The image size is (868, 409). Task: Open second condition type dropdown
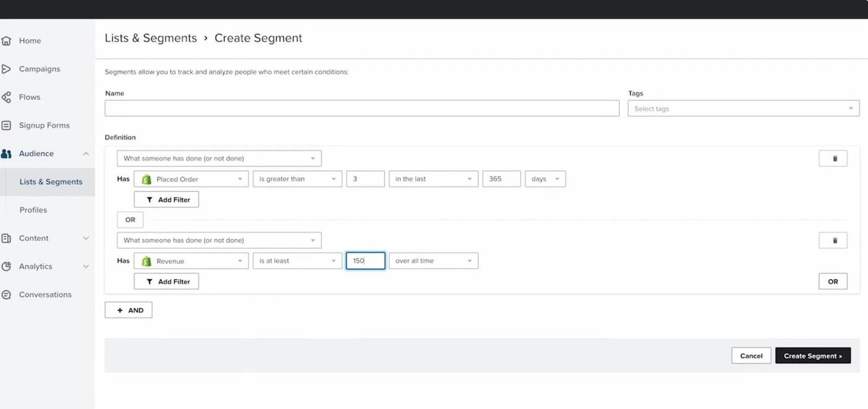pyautogui.click(x=219, y=240)
